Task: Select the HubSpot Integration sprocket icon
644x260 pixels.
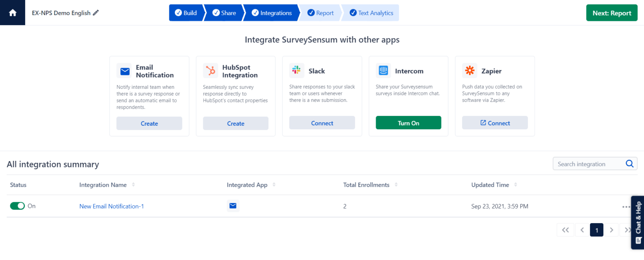Action: 210,71
